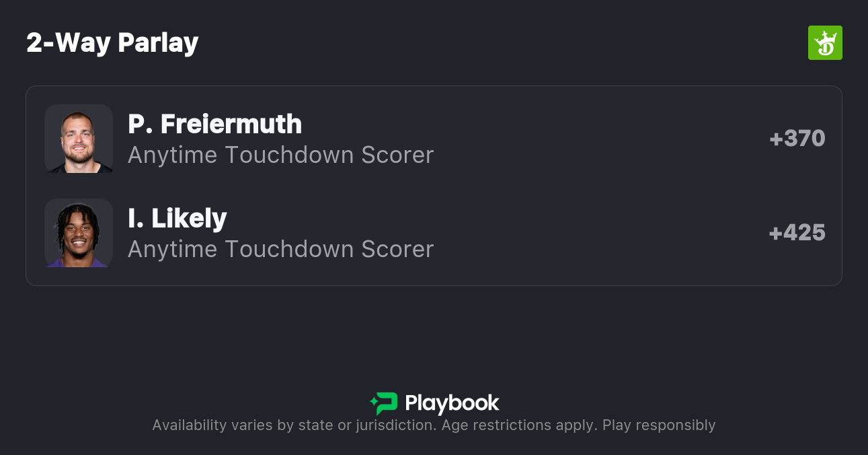Click the plus sign before 425
Screen dimensions: 868x455
(775, 233)
